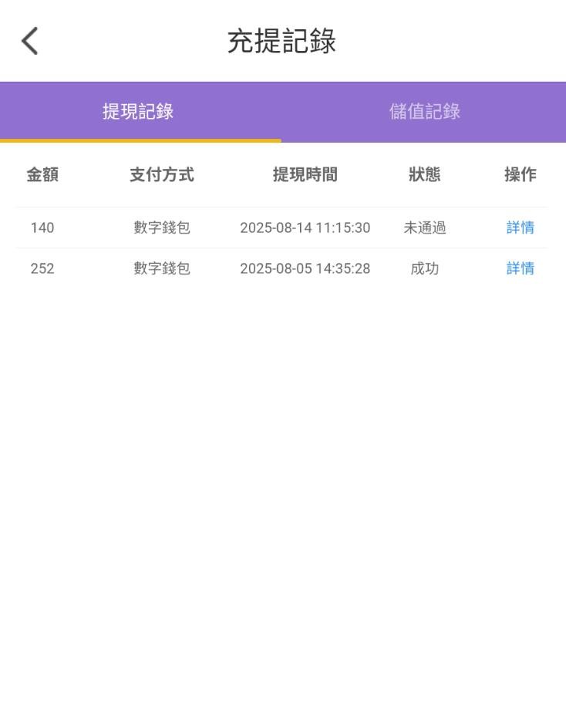Screen dimensions: 566x728
Task: Open 詳情 for the 252 withdrawal
Action: coord(520,268)
